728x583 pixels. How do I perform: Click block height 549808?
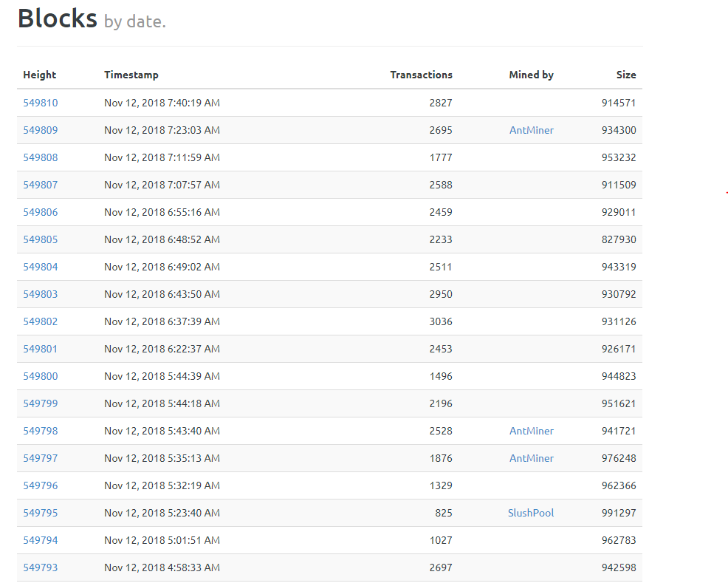[x=40, y=157]
